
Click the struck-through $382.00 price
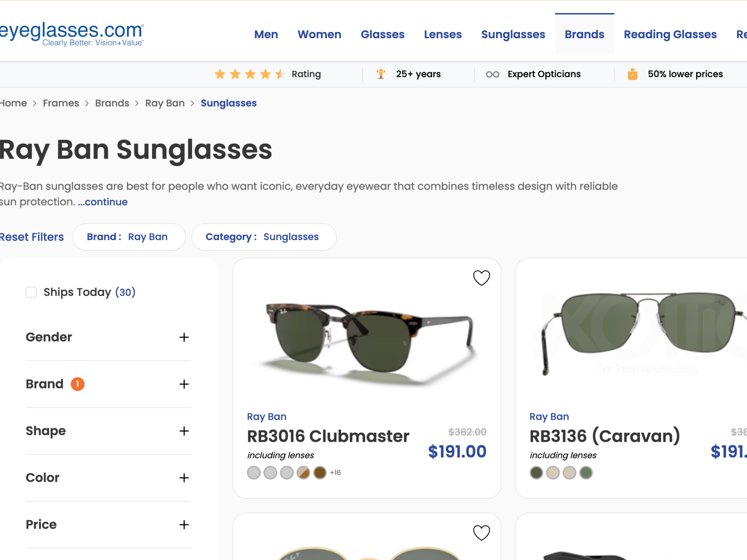point(467,432)
